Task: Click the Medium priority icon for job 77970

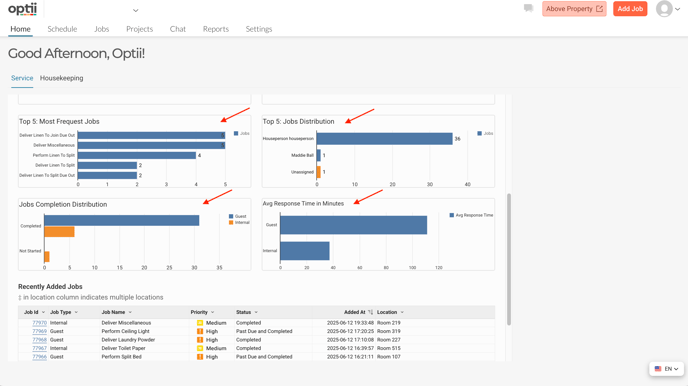Action: point(200,323)
